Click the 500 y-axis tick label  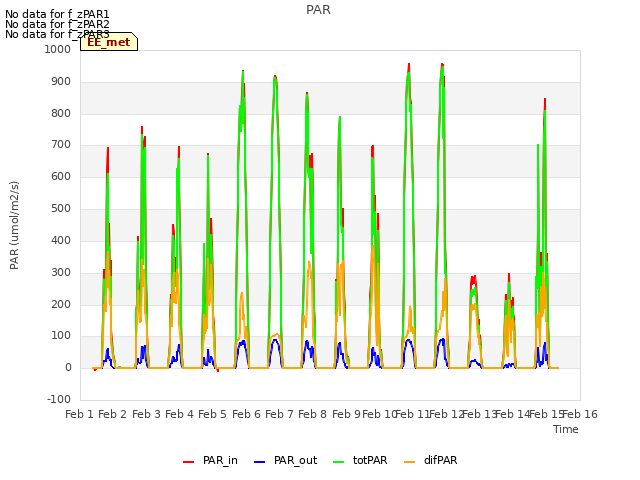(x=61, y=209)
